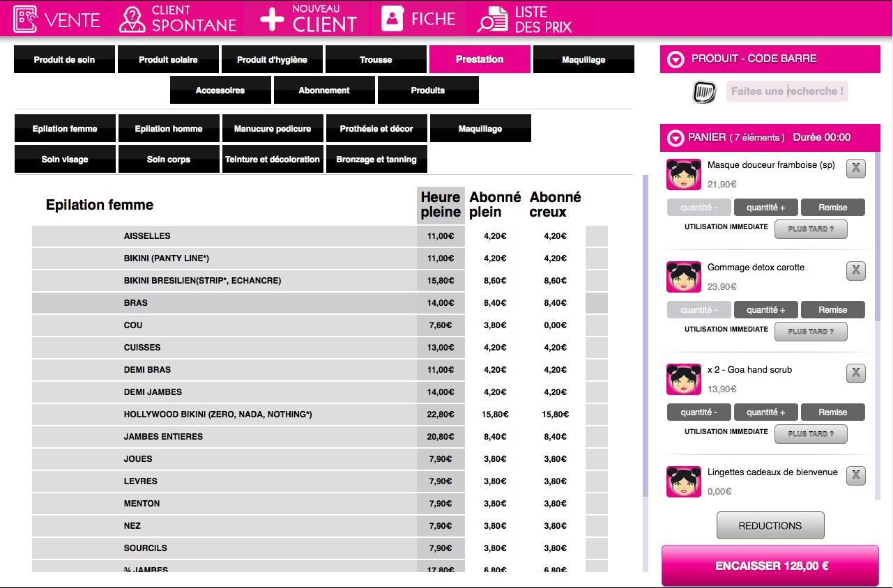Viewport: 893px width, 588px height.
Task: Select HOLLYWOOD BIKINI service row
Action: pyautogui.click(x=320, y=415)
